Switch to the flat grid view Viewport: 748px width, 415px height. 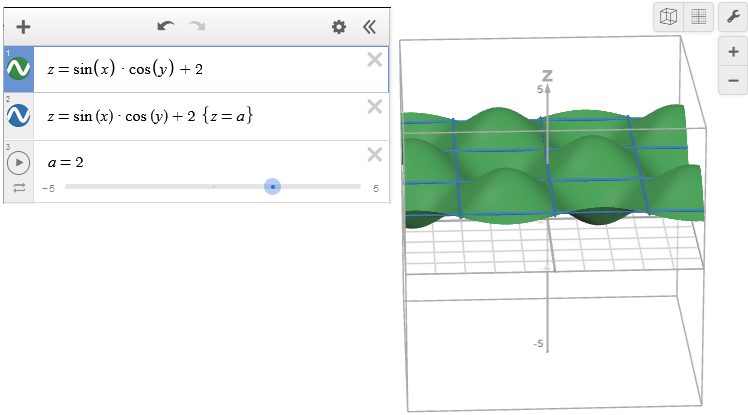(699, 17)
